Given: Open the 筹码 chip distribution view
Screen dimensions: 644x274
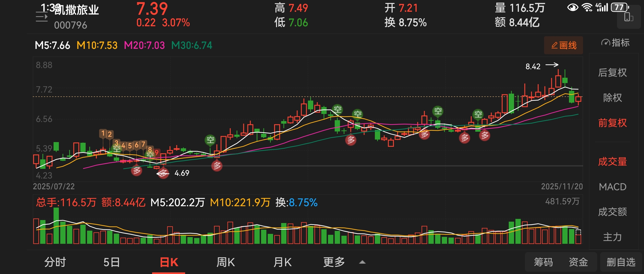Looking at the screenshot, I should tap(543, 262).
